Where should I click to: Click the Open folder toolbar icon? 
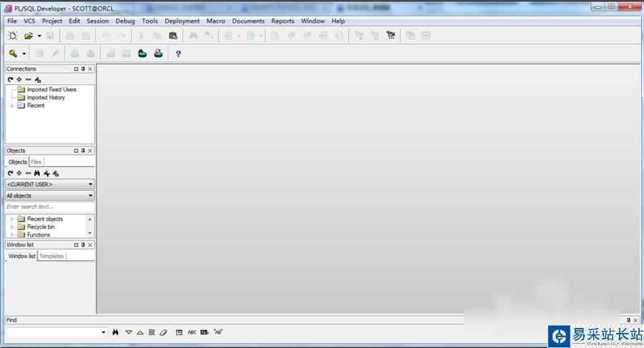[x=29, y=35]
